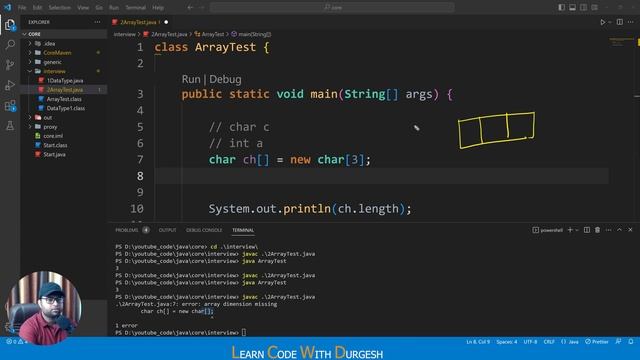Switch to the Debug Console tab
This screenshot has width=640, height=360.
coord(204,230)
